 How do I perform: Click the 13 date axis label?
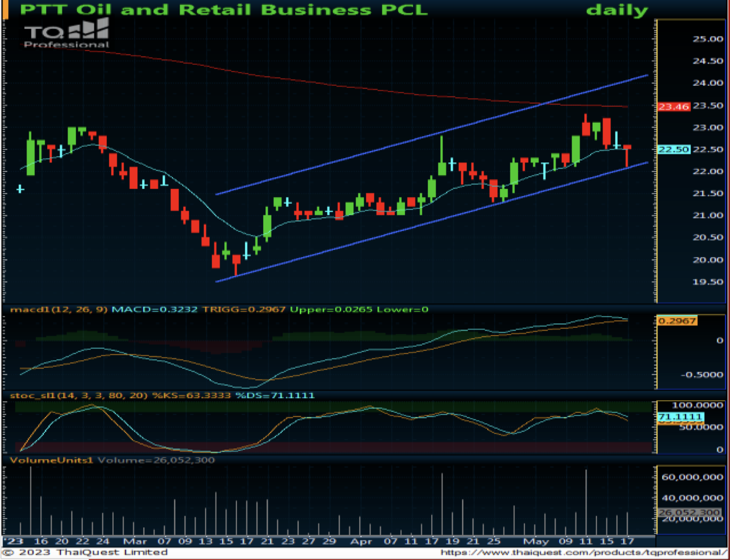[x=206, y=541]
